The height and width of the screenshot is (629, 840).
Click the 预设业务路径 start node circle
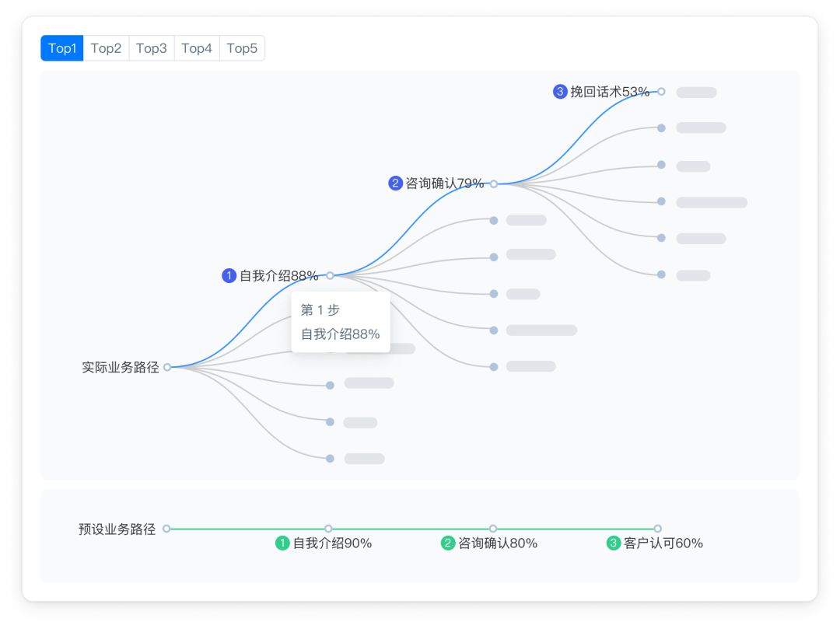(x=166, y=529)
